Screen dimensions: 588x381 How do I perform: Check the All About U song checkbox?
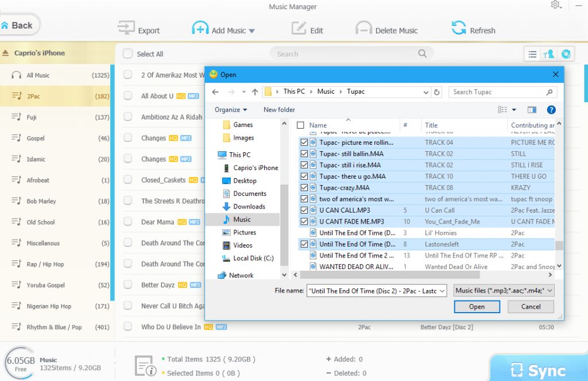coord(128,96)
